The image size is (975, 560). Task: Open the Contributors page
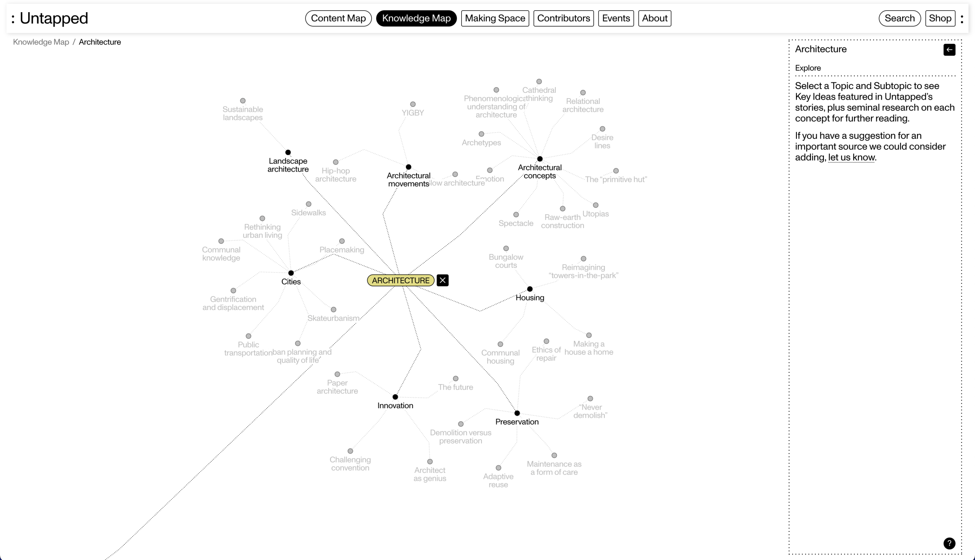(x=563, y=19)
